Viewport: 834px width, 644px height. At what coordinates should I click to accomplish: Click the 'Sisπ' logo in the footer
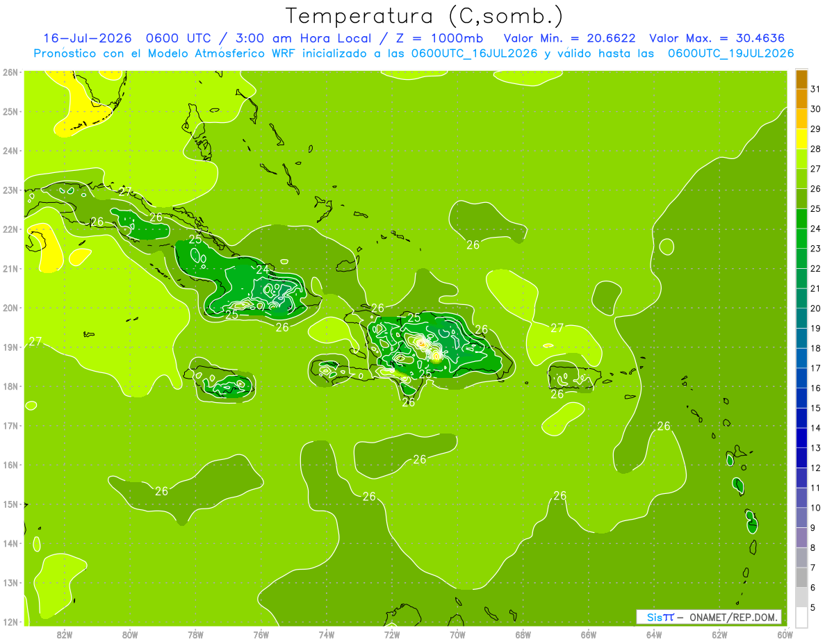660,617
